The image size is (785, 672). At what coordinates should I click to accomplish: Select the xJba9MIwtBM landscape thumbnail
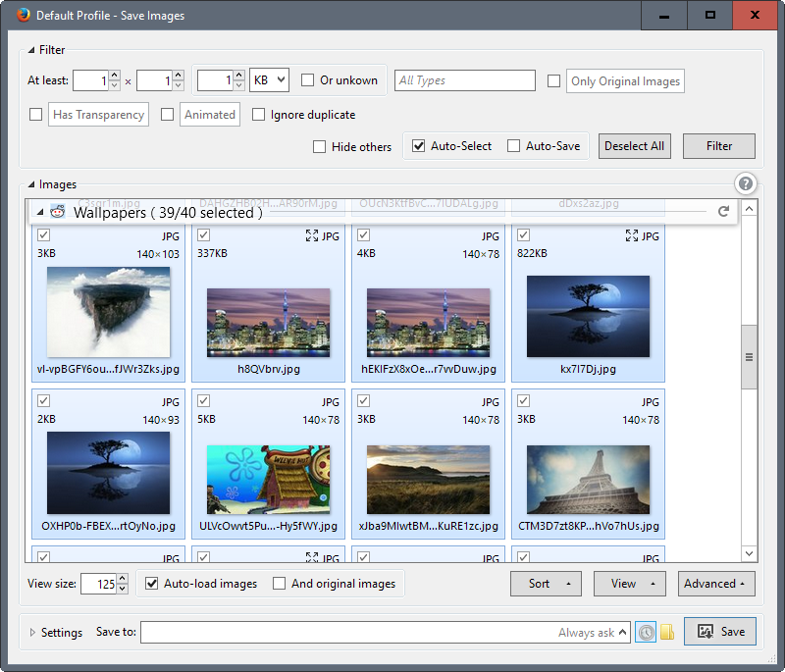coord(429,480)
